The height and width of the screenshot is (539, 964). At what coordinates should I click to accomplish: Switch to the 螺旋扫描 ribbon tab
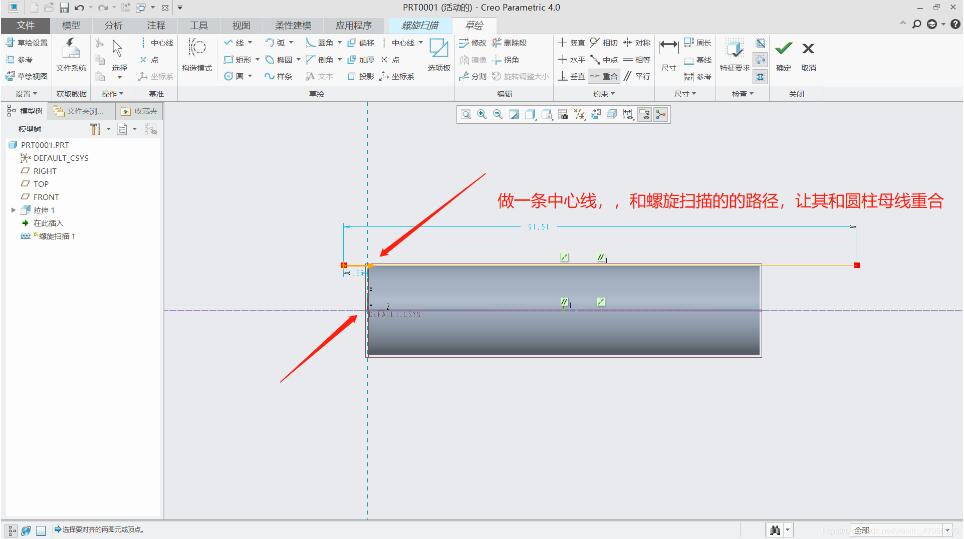pos(420,25)
